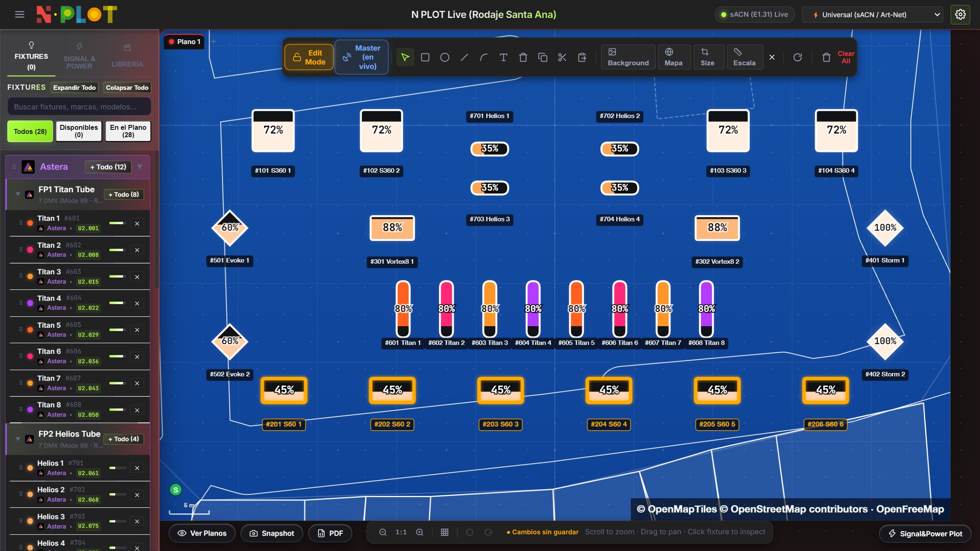
Task: Select the arc draw tool
Action: point(484,57)
